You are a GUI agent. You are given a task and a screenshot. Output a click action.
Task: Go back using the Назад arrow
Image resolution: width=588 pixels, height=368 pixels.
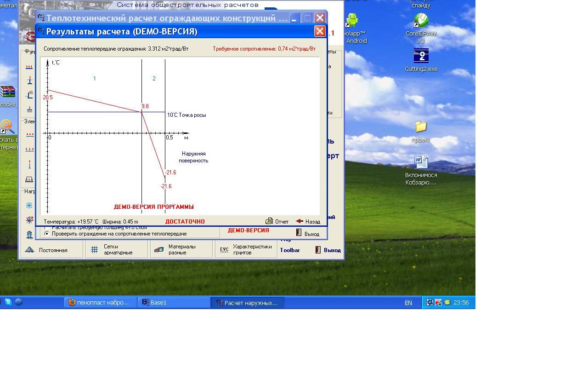click(300, 221)
